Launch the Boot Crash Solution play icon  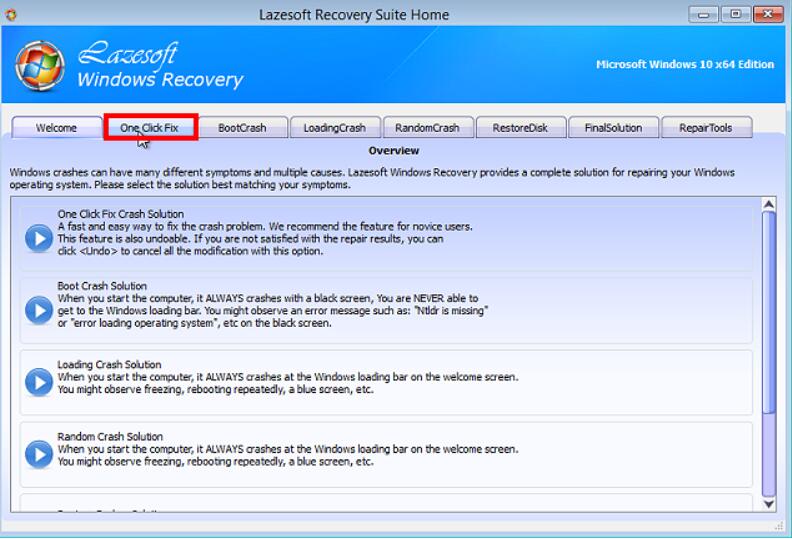[x=39, y=310]
